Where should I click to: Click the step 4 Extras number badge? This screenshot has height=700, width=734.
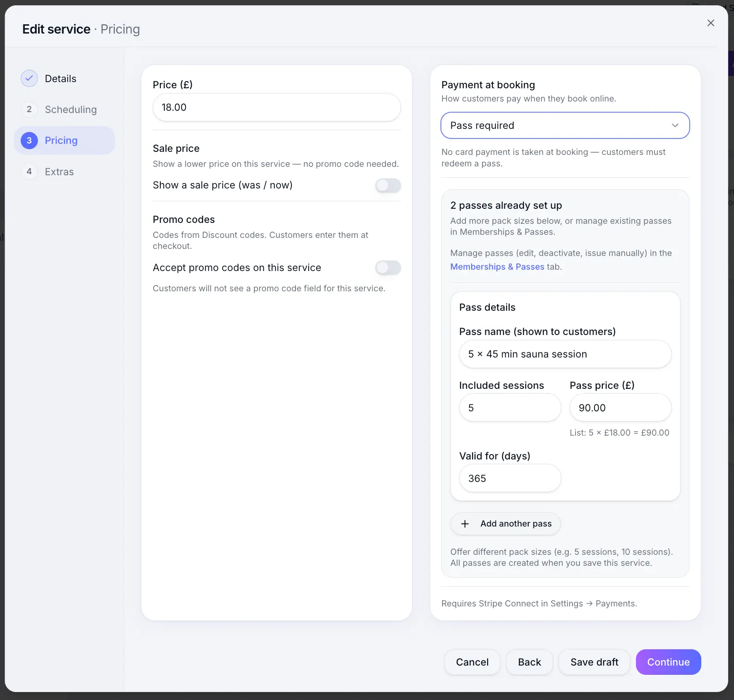coord(29,172)
